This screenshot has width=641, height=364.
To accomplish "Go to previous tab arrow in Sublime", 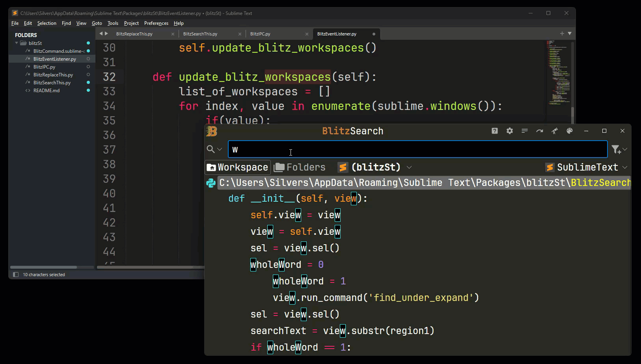I will [101, 33].
